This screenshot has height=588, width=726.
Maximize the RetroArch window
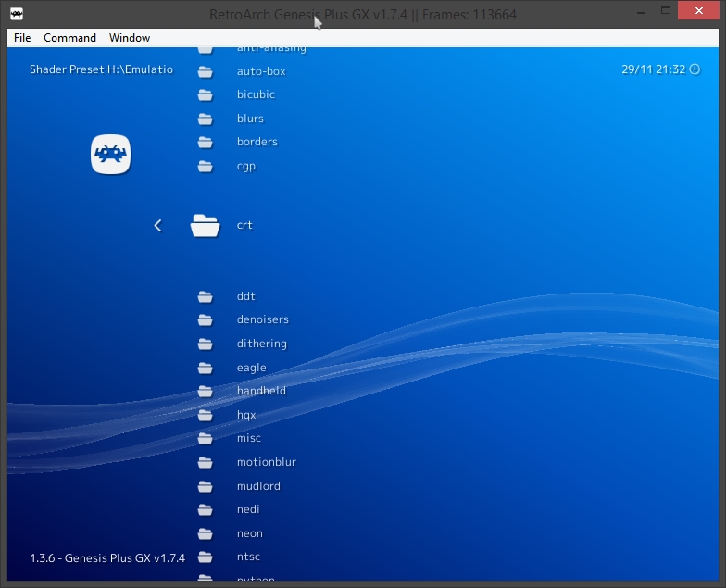(x=666, y=11)
